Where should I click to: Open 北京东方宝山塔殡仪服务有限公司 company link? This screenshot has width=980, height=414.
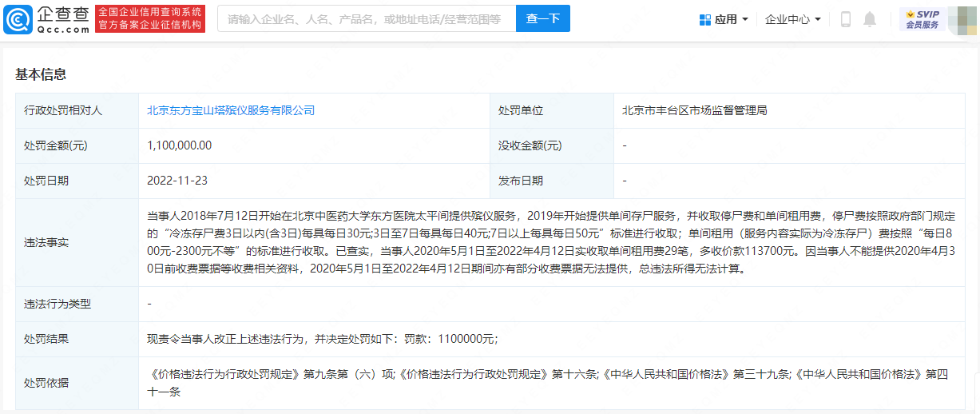point(231,110)
